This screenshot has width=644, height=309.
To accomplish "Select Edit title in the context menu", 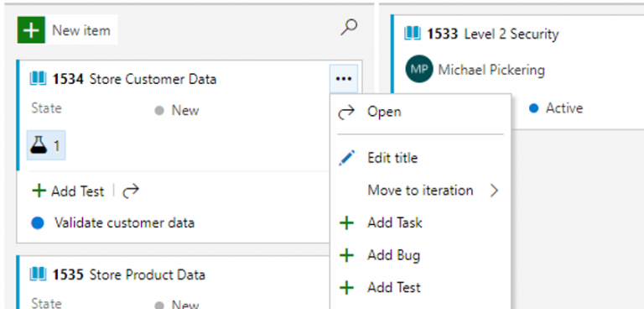I will (420, 158).
